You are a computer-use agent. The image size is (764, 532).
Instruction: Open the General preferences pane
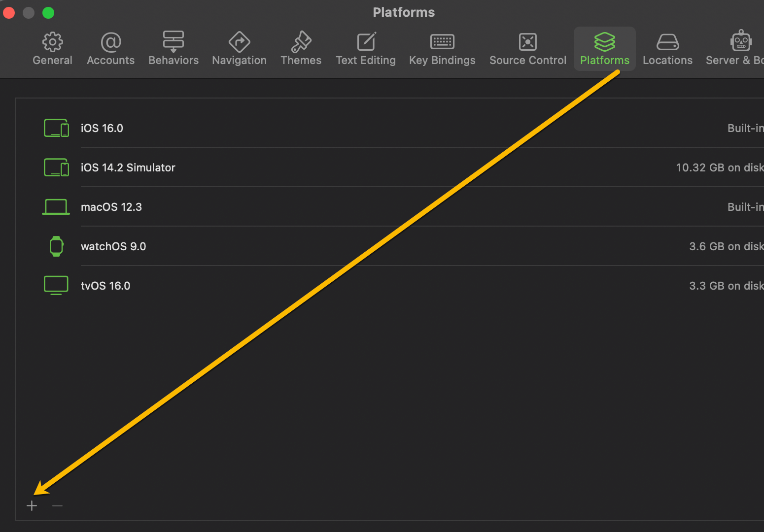click(x=52, y=48)
